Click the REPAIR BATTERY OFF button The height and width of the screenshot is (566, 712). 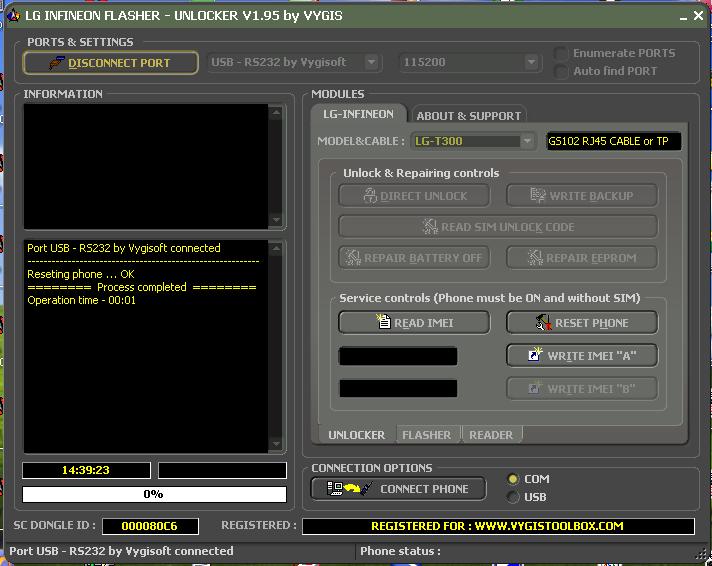414,258
